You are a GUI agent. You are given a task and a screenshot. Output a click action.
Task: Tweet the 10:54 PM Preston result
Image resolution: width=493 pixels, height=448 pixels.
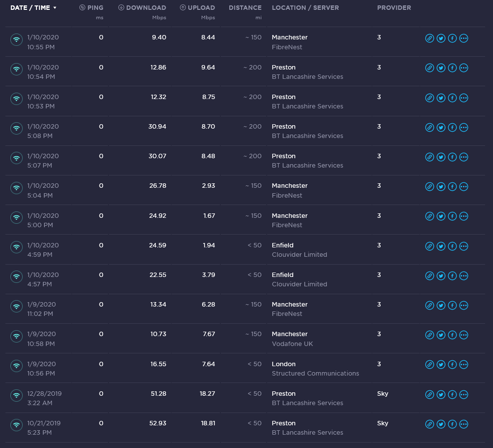[441, 68]
